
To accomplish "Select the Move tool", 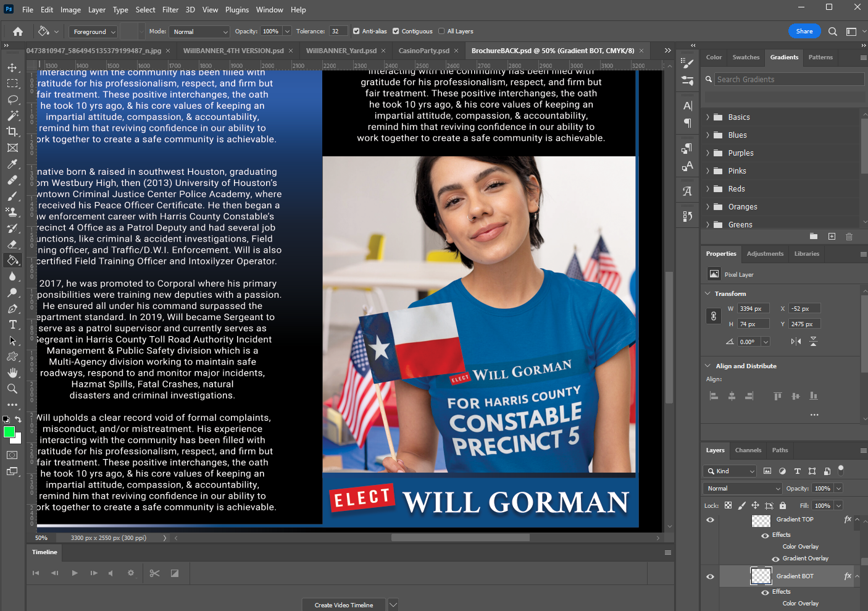I will pyautogui.click(x=12, y=67).
